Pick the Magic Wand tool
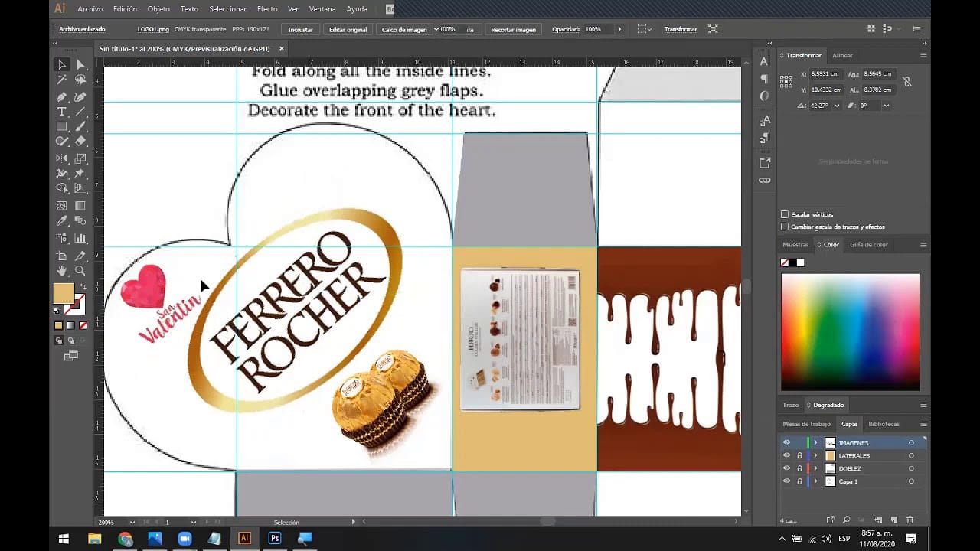The width and height of the screenshot is (980, 551). coord(62,80)
